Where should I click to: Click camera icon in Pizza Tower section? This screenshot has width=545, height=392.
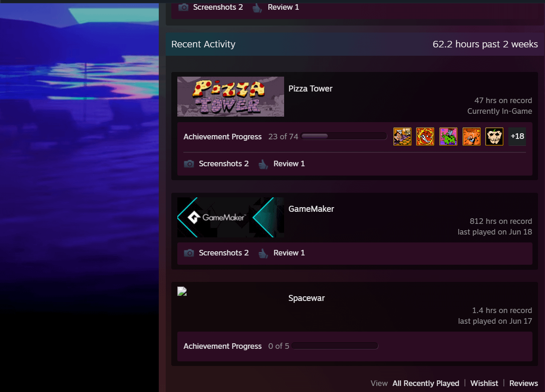pyautogui.click(x=189, y=164)
